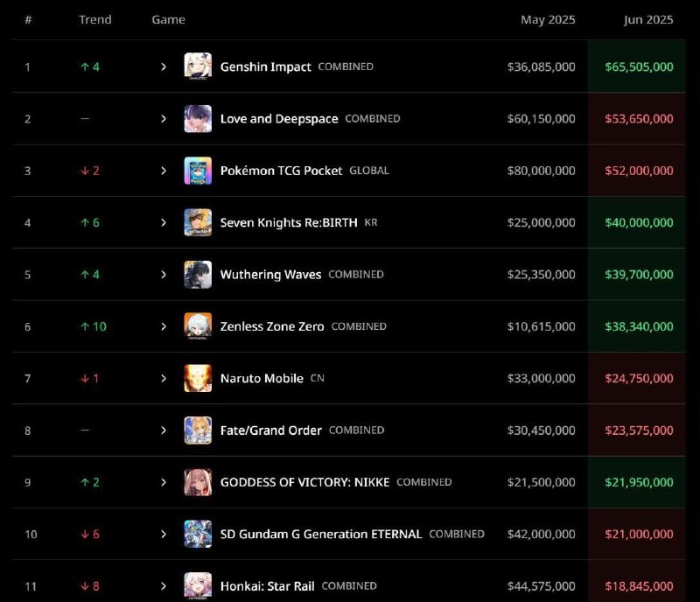Select the Seven Knights Re:BIRTH icon
The width and height of the screenshot is (700, 602).
pyautogui.click(x=198, y=222)
